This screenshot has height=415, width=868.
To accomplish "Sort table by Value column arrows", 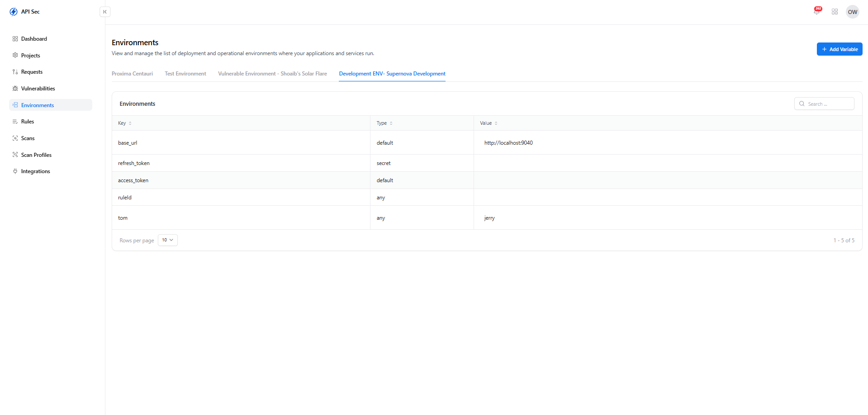I will coord(496,123).
